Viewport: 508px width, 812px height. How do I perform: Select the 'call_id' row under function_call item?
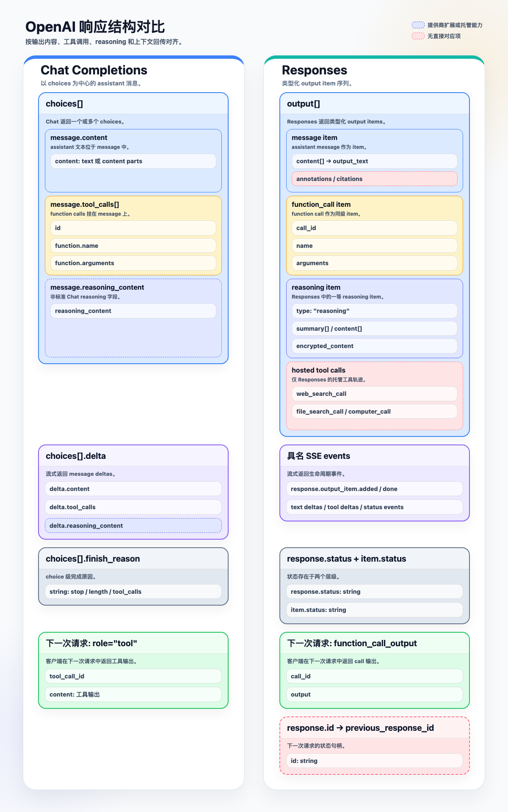(x=375, y=228)
